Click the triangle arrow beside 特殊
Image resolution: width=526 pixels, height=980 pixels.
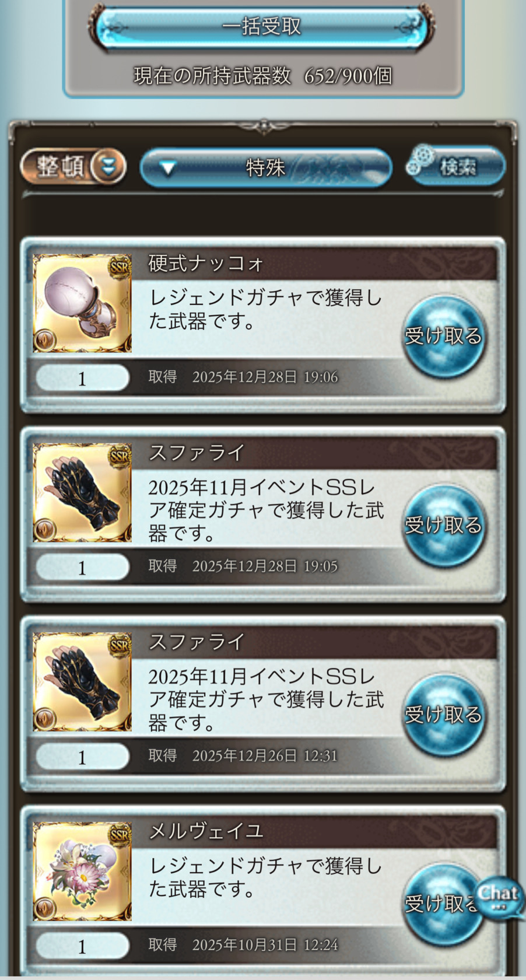tap(168, 169)
